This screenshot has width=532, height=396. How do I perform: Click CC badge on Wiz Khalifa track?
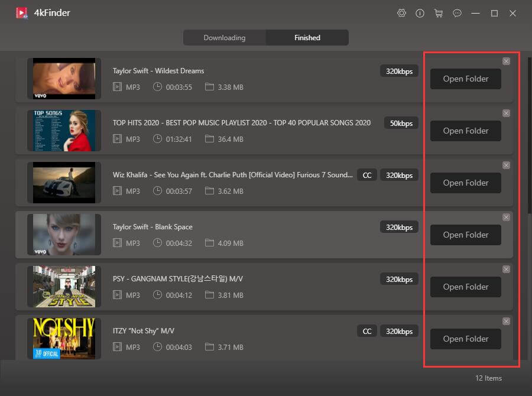tap(367, 175)
